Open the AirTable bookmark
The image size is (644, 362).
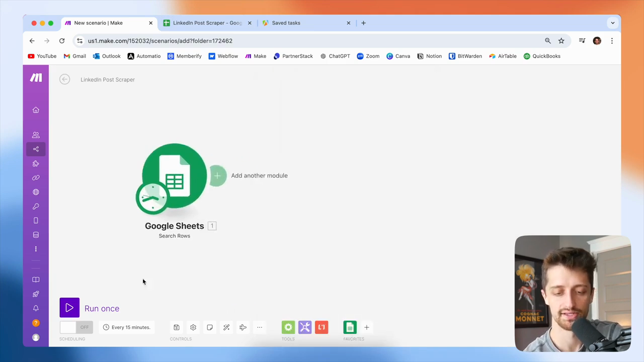click(503, 56)
